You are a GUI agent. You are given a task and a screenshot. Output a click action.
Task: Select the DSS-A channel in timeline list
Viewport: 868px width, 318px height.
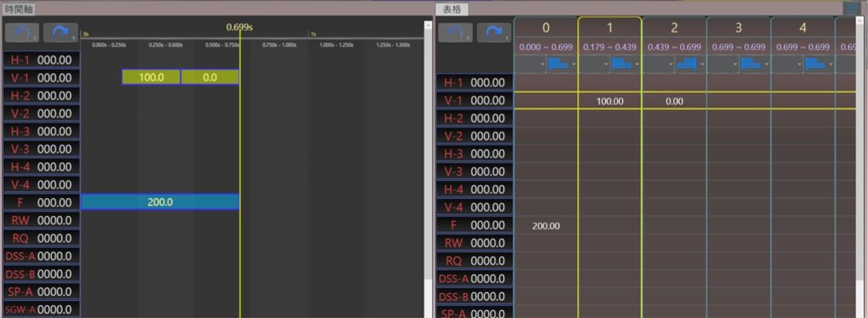tap(42, 256)
